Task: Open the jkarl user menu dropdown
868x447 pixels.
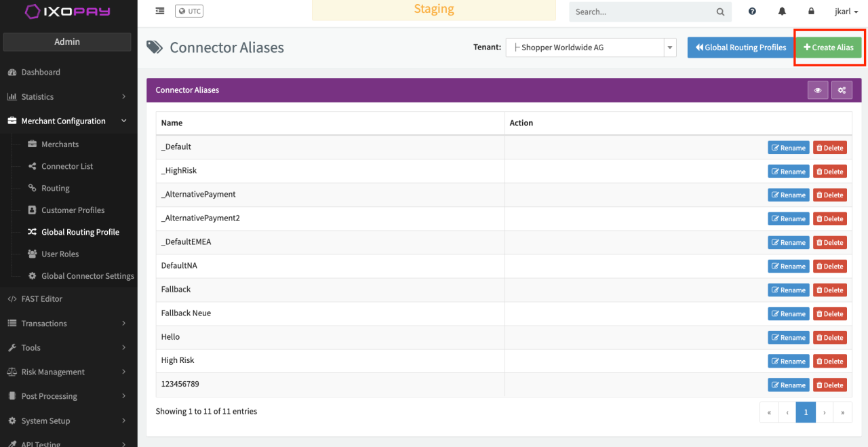Action: pos(846,12)
